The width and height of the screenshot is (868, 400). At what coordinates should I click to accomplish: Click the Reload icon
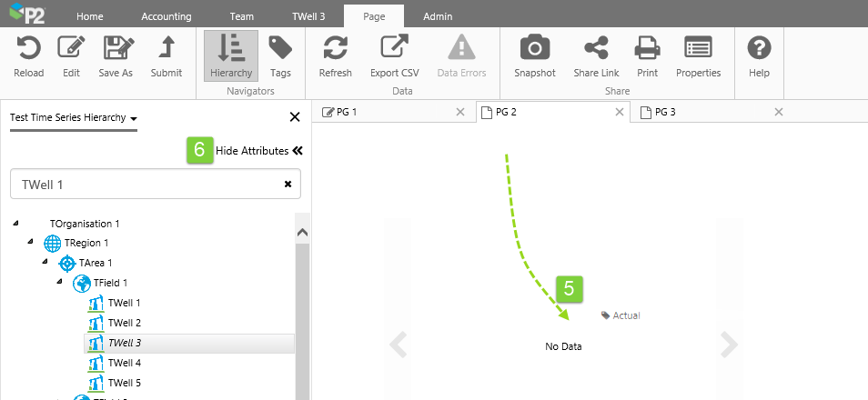pyautogui.click(x=29, y=49)
